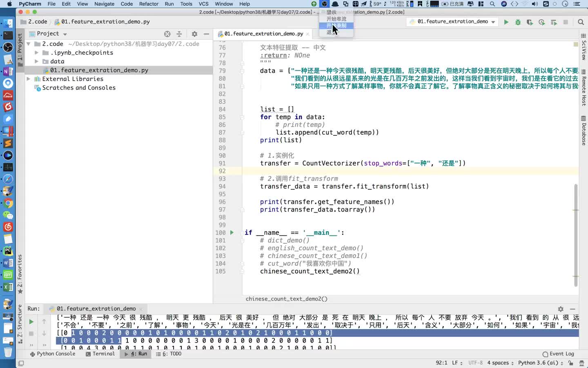Screen dimensions: 588x368
Task: Go down the stack trace arrow
Action: tap(44, 334)
